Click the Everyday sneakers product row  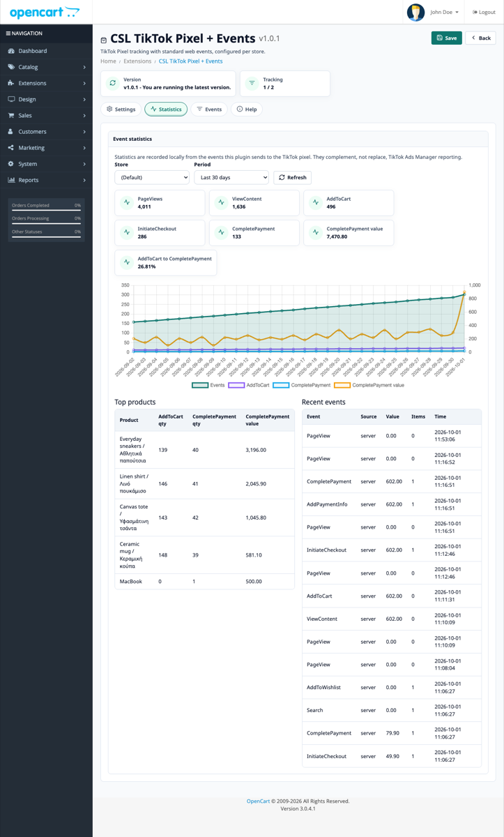(204, 450)
